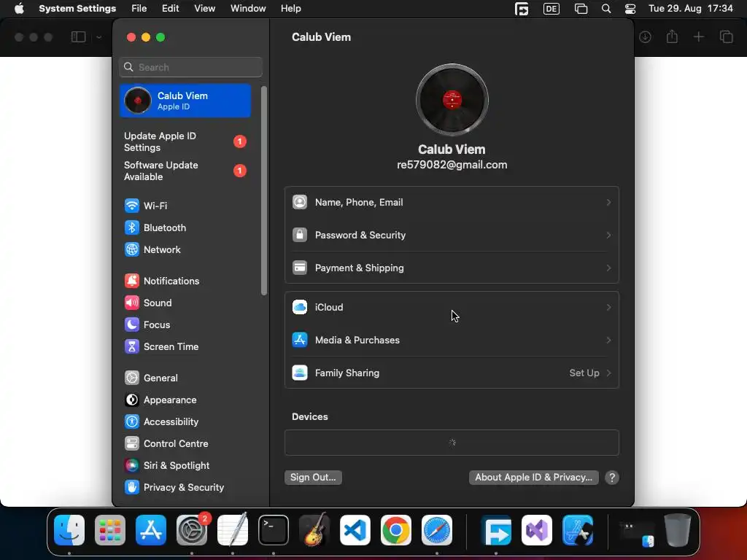Open App Store from the Dock
Image resolution: width=747 pixels, height=560 pixels.
[151, 530]
